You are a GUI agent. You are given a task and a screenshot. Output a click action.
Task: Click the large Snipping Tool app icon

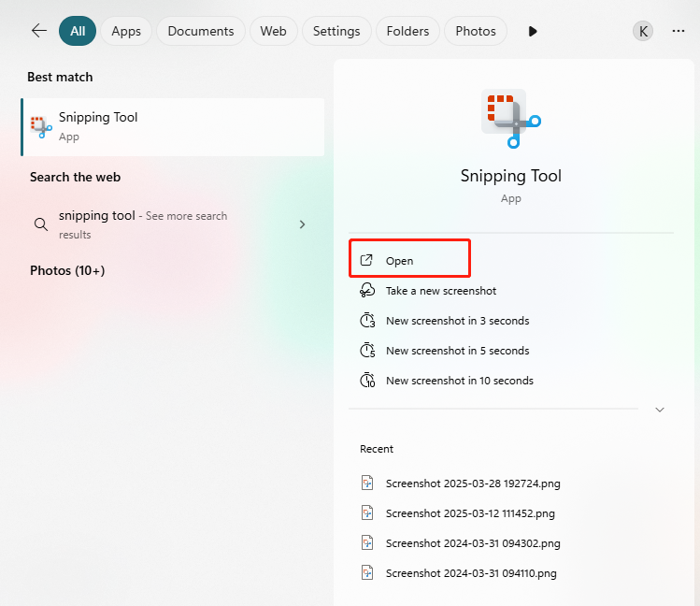(510, 119)
